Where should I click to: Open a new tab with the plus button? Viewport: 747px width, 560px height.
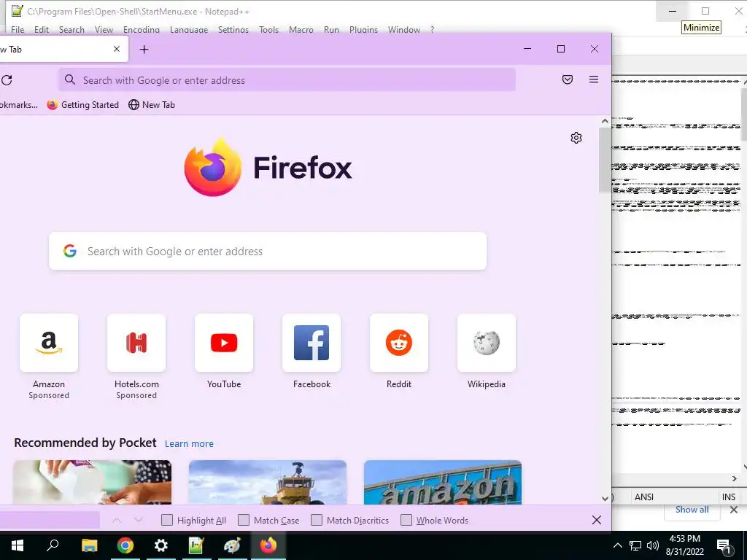point(144,49)
